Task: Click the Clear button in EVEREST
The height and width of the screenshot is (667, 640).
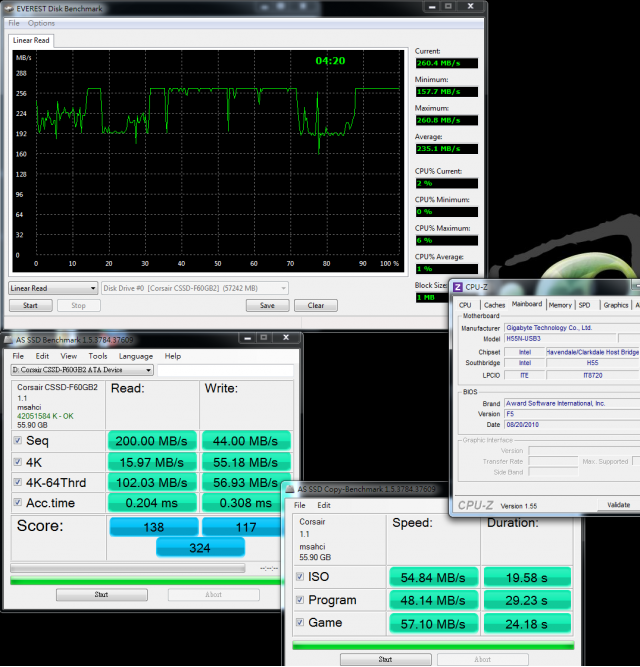Action: [x=316, y=305]
